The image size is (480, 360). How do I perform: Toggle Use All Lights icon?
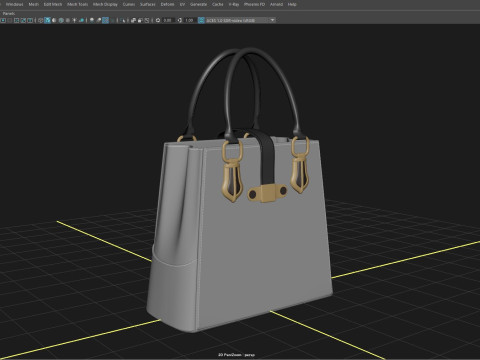(x=74, y=20)
